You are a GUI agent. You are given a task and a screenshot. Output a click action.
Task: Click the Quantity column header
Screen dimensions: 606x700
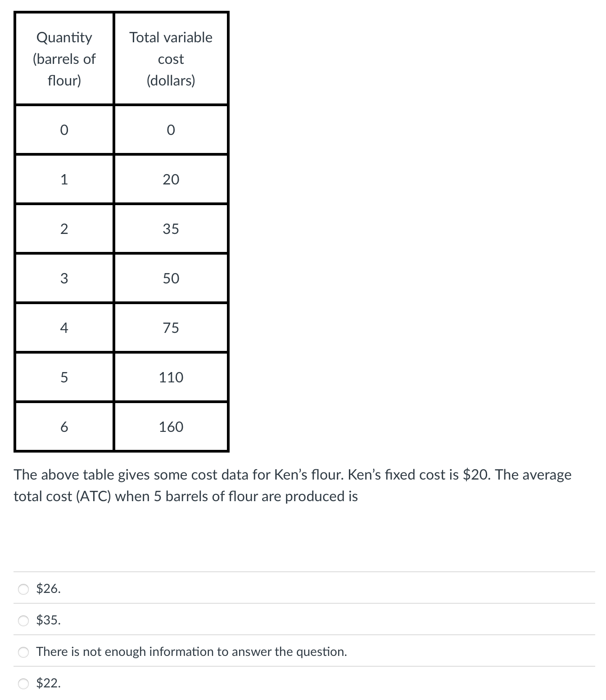(x=64, y=58)
